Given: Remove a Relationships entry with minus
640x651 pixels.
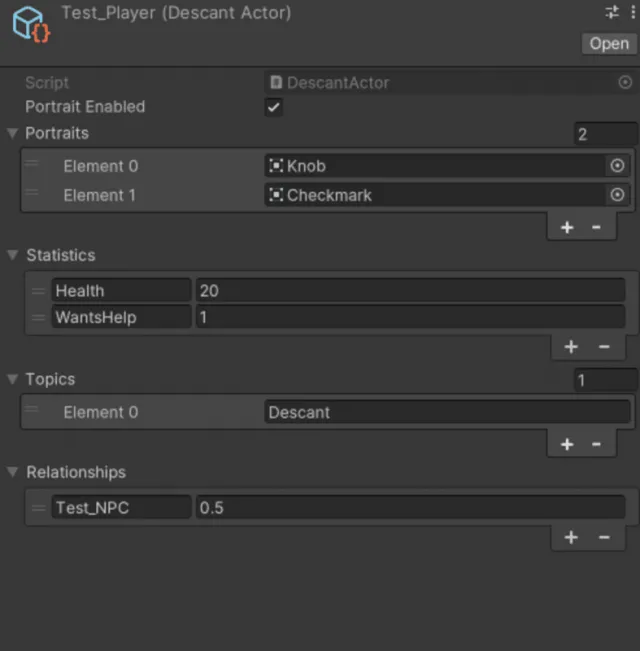Looking at the screenshot, I should (604, 537).
